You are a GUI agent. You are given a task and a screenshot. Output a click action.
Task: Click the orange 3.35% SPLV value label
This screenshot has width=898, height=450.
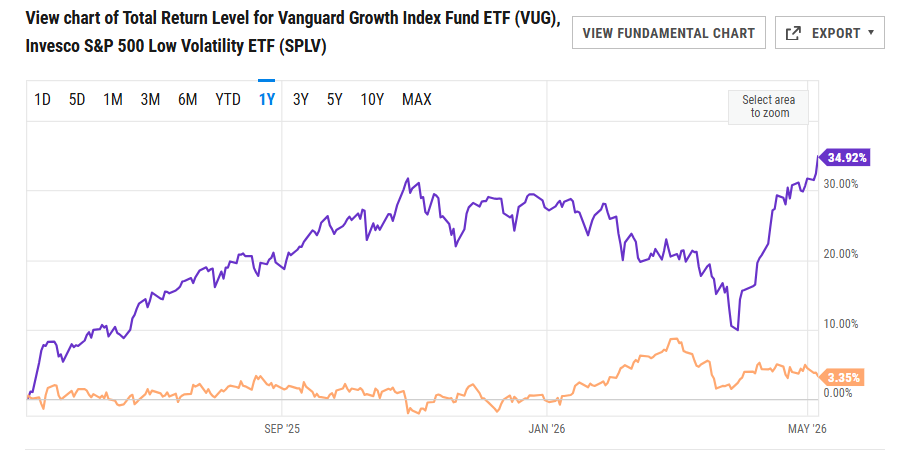[x=841, y=377]
